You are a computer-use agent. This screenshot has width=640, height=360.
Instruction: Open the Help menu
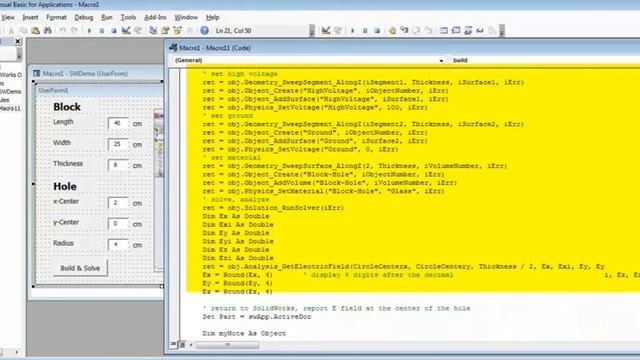click(212, 18)
